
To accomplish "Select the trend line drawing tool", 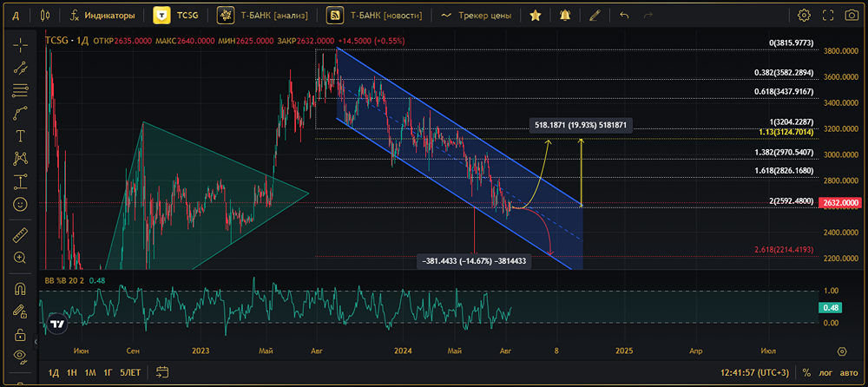I will pos(21,67).
